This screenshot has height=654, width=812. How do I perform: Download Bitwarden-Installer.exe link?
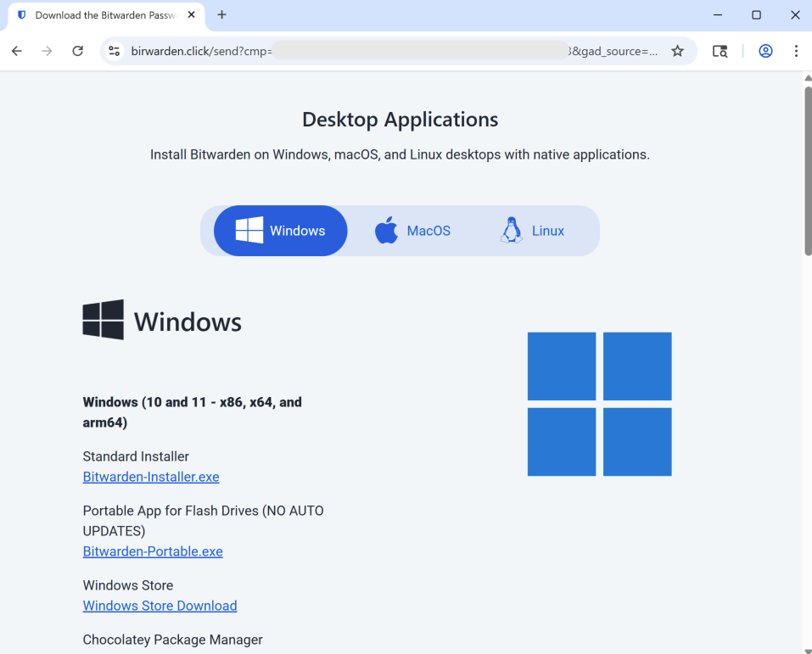tap(151, 477)
